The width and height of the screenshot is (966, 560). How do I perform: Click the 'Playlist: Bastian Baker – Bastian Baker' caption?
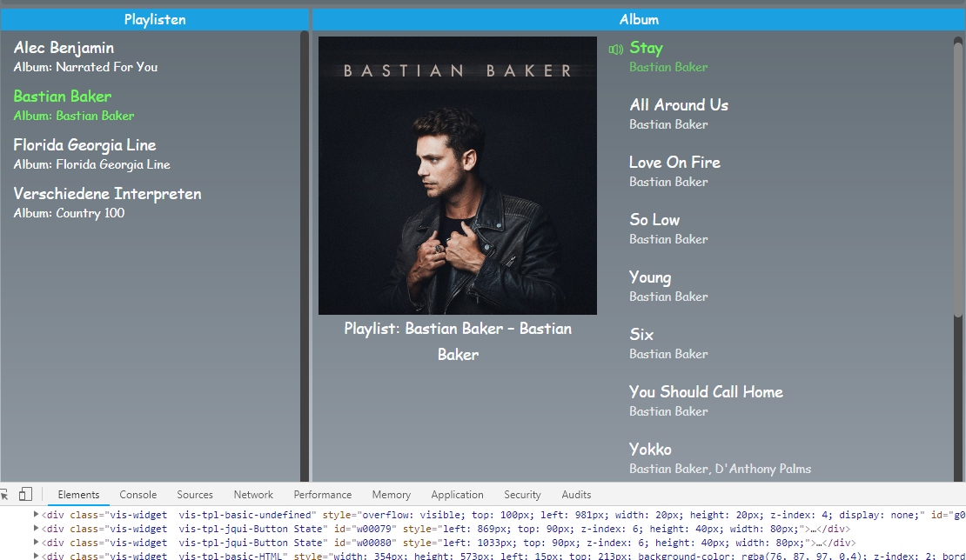click(458, 341)
